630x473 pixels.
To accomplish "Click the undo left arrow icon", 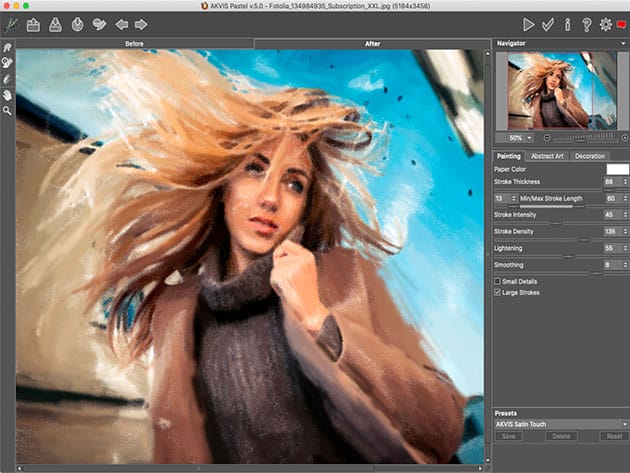I will (x=121, y=24).
